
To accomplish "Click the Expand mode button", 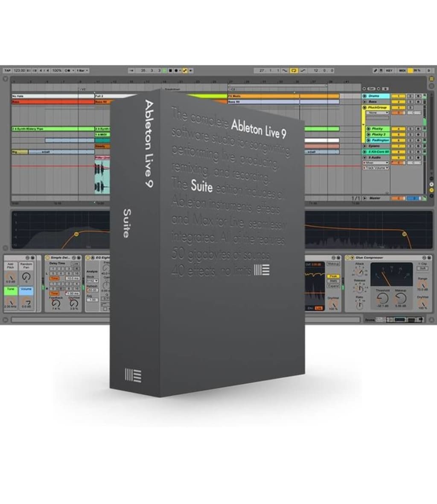I will click(333, 286).
